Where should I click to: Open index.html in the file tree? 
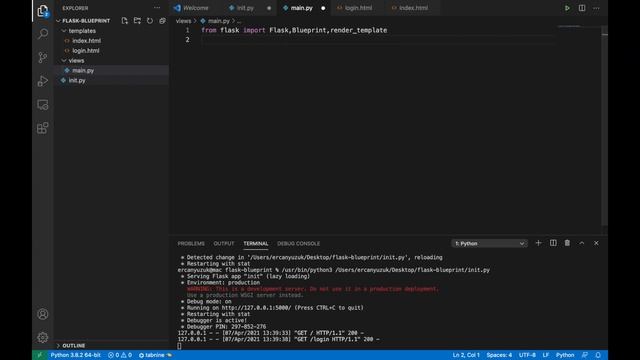111,41
